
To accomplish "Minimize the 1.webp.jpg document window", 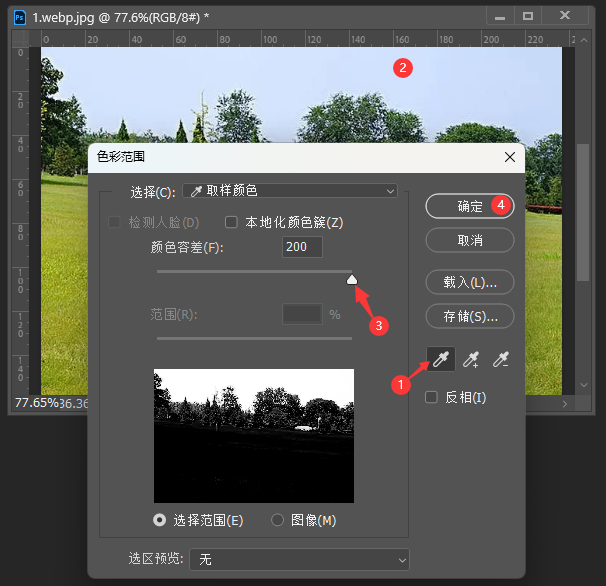I will pyautogui.click(x=500, y=17).
